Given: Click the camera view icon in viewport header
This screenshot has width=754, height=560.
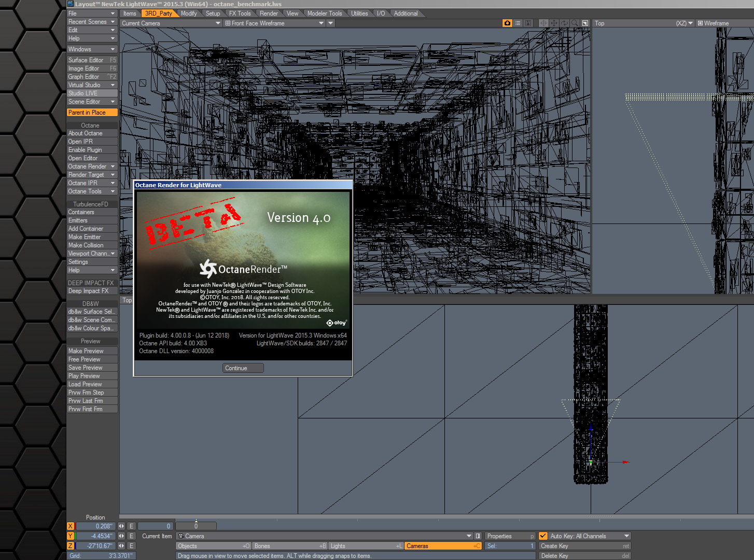Looking at the screenshot, I should [x=507, y=23].
